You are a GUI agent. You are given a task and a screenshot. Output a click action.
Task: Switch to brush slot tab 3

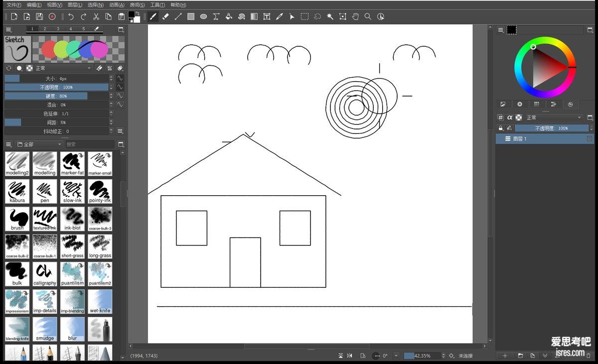(58, 29)
